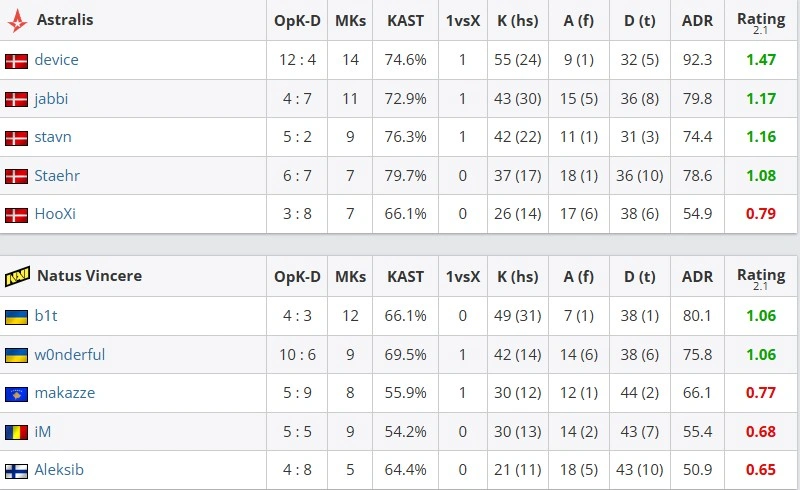
Task: Click the Danish flag beside HooXi
Action: click(16, 215)
